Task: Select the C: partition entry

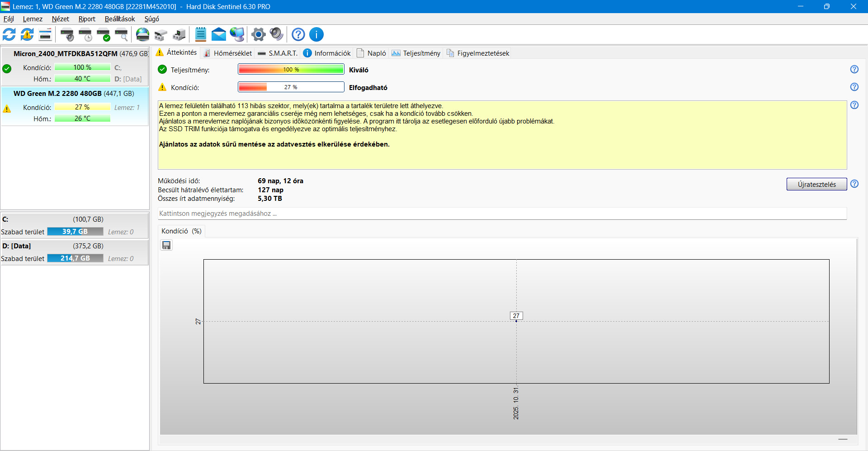Action: coord(75,225)
